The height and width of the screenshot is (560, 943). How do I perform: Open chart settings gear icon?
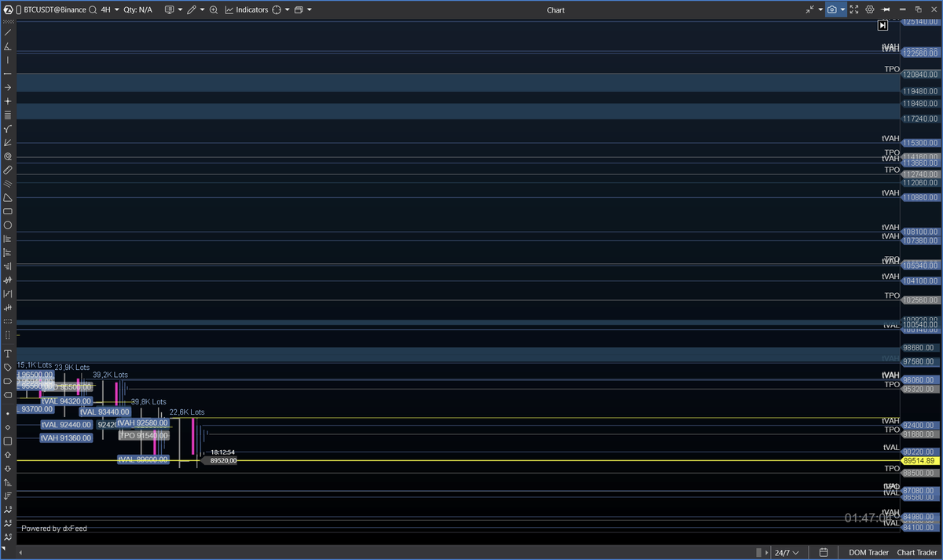tap(870, 10)
